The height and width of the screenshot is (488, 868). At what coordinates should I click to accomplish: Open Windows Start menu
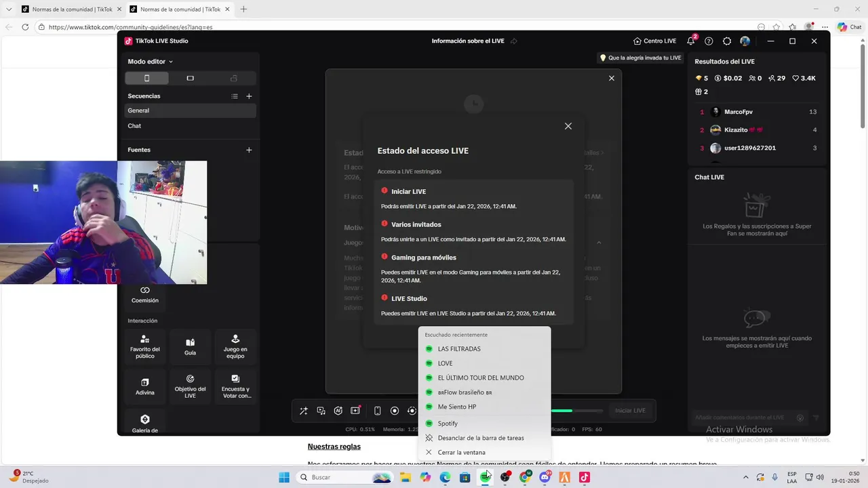tap(284, 477)
